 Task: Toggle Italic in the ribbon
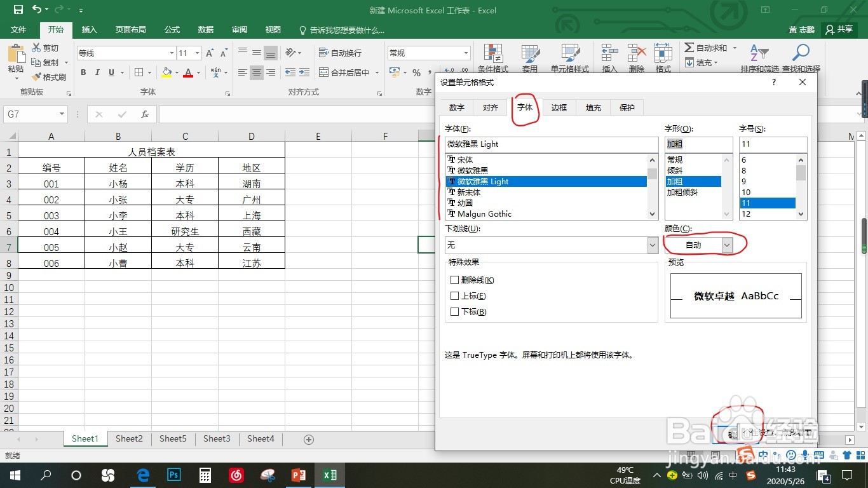point(97,72)
